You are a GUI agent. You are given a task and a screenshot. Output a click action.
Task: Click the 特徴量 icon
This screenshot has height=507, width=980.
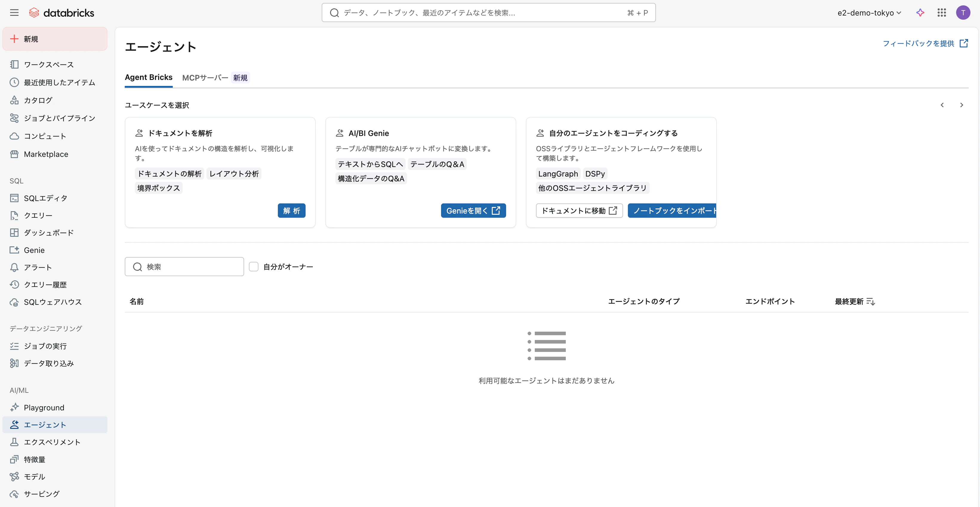click(x=14, y=460)
